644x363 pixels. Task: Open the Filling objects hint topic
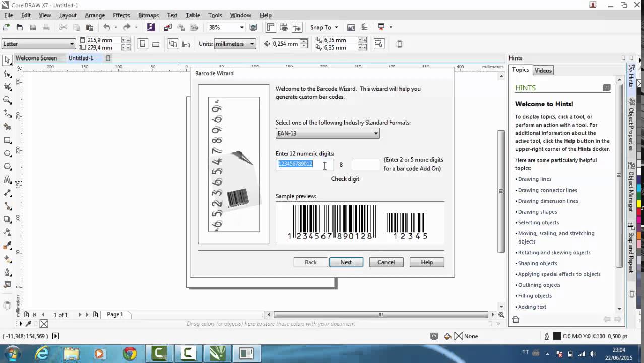tap(535, 296)
